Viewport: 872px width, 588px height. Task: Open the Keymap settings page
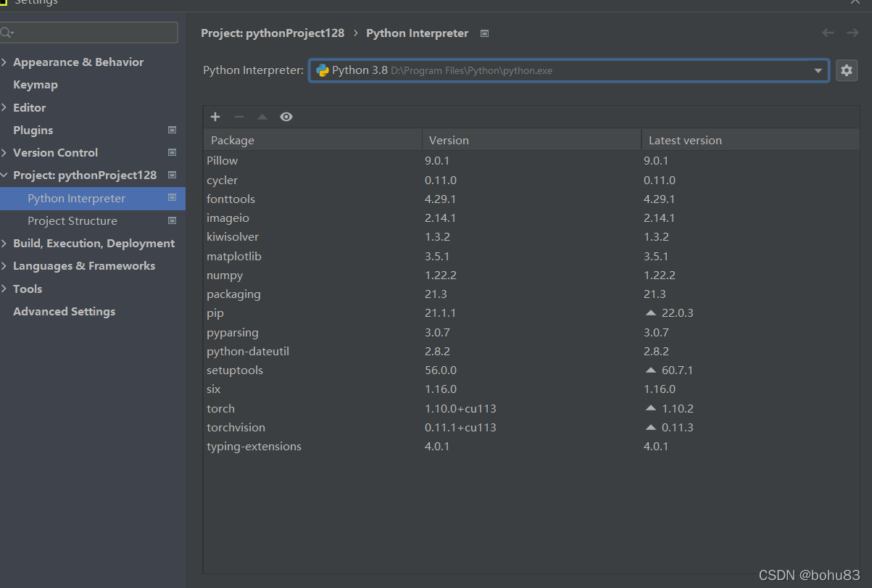[x=36, y=85]
